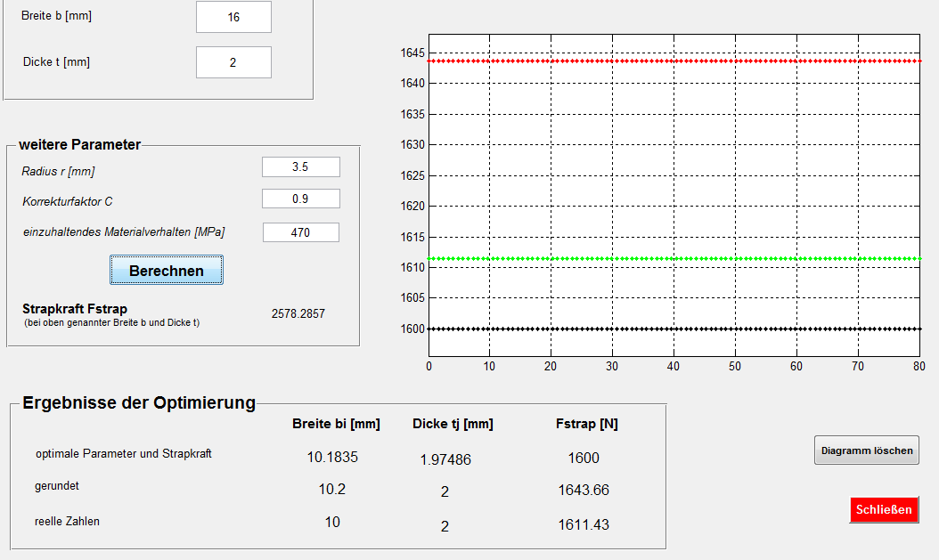The width and height of the screenshot is (939, 560).
Task: Click the weitere Parameter panel title
Action: [x=79, y=144]
